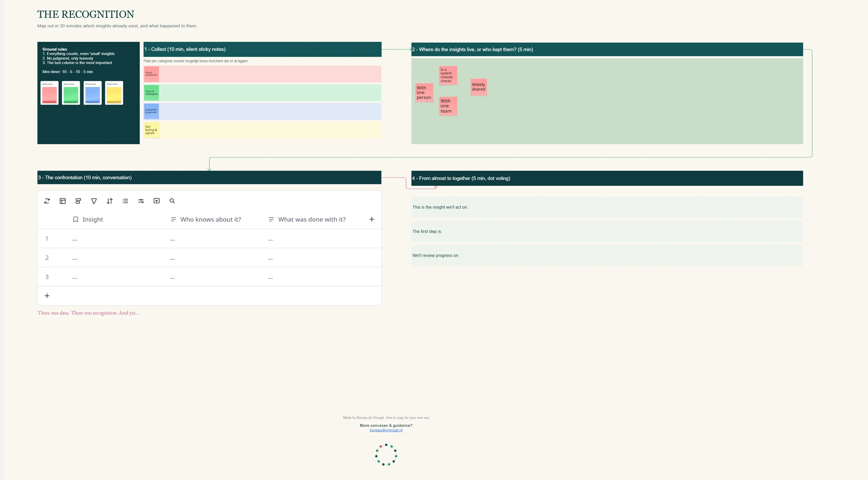The width and height of the screenshot is (868, 480).
Task: Select 'More canvases & guidance?' text
Action: coord(386,426)
